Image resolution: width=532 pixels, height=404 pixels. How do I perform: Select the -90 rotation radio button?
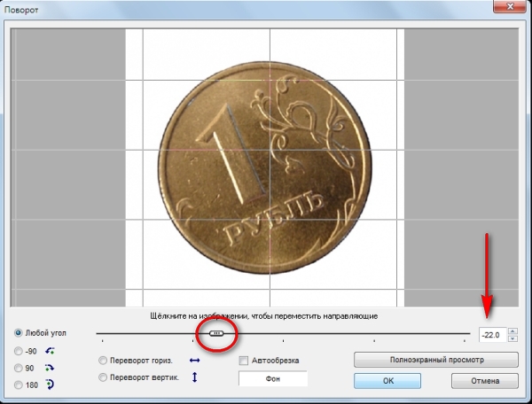click(19, 351)
